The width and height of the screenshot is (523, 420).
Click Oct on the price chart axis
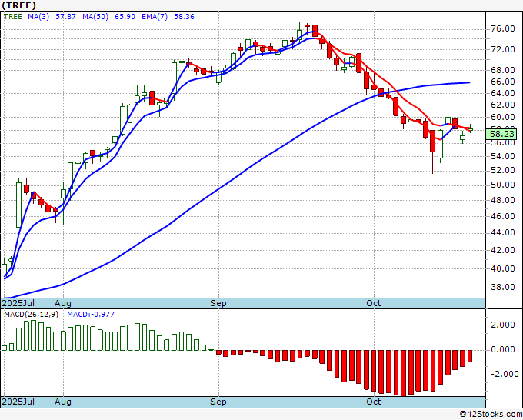[x=373, y=303]
